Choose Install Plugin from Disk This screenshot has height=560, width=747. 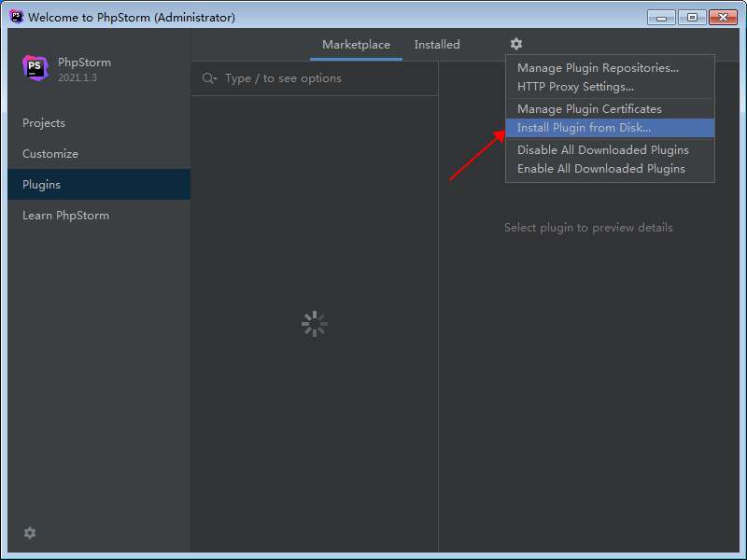tap(610, 128)
